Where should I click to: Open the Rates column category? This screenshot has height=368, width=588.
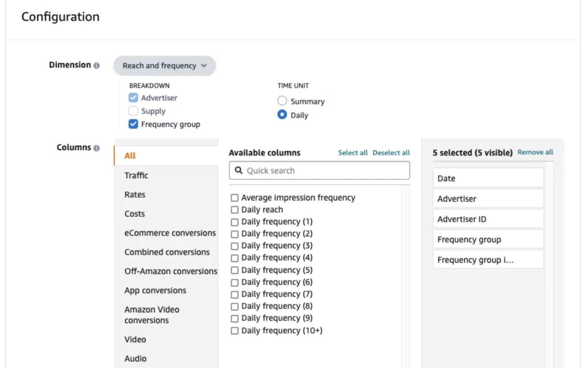pyautogui.click(x=134, y=194)
